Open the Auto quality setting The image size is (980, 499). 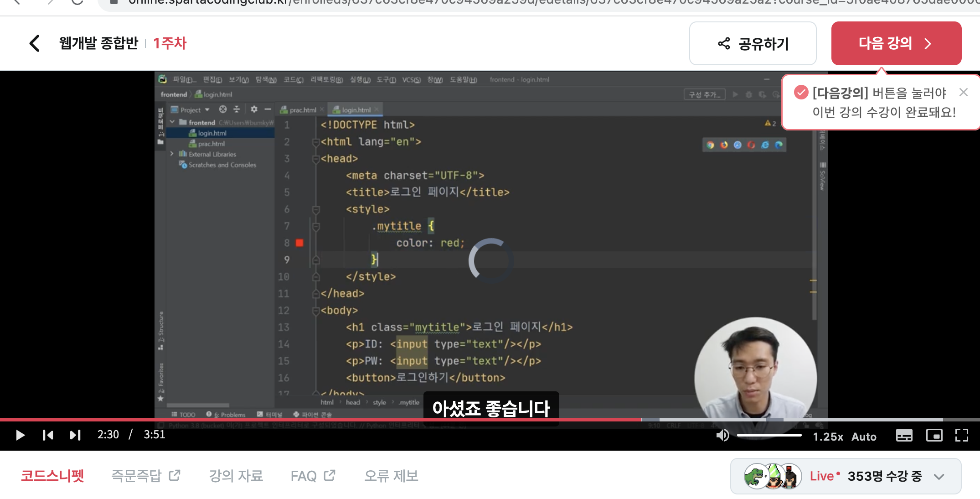[864, 437]
